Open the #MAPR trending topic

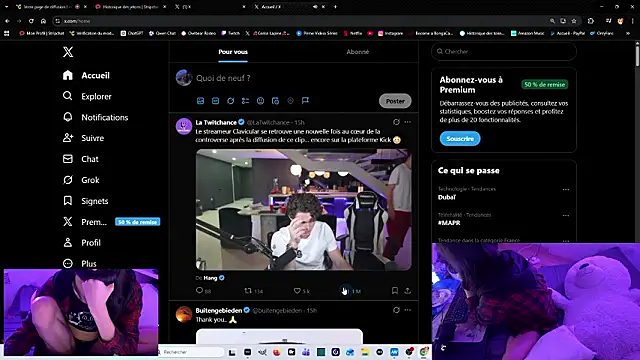pos(449,223)
